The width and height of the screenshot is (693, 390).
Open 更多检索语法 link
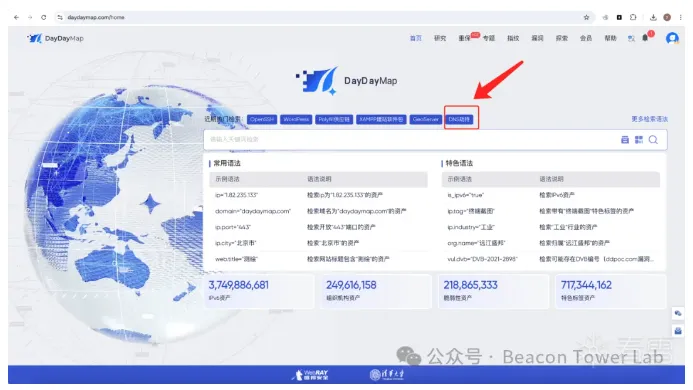(x=649, y=119)
